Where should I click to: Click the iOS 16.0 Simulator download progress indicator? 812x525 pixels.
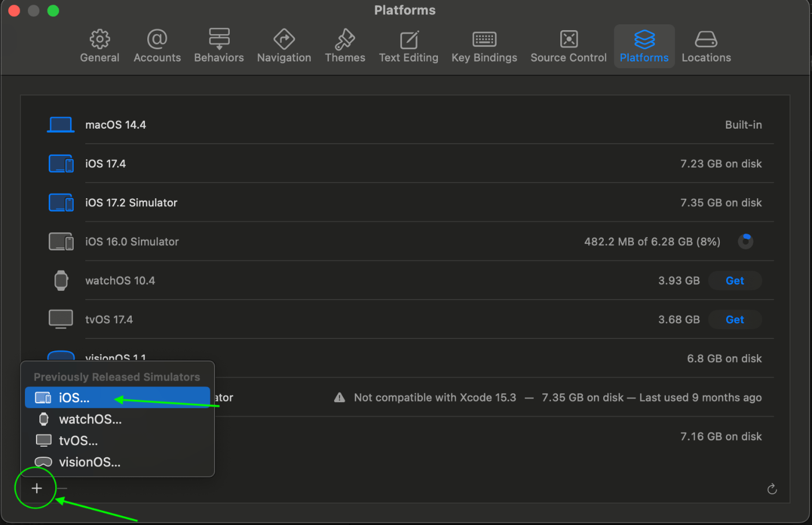(x=745, y=241)
